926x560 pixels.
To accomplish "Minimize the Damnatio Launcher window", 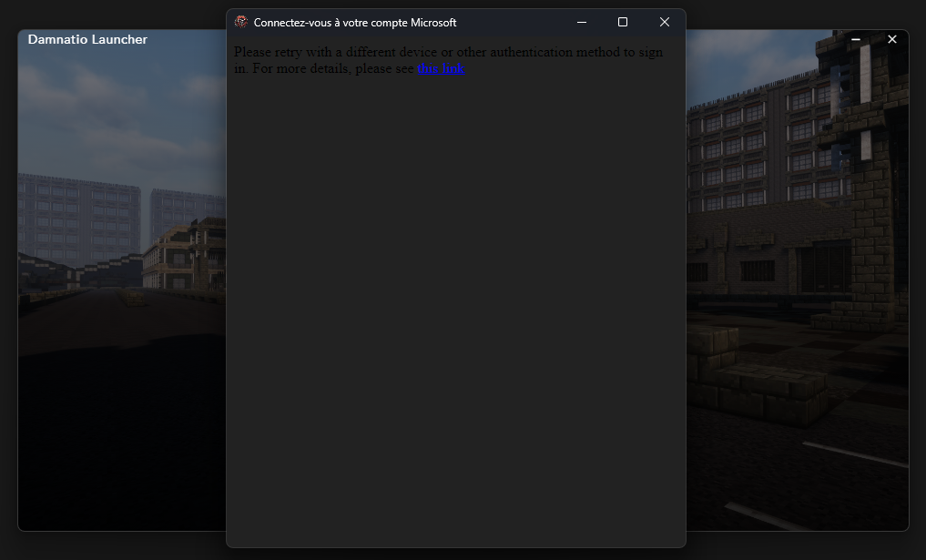I will click(856, 39).
